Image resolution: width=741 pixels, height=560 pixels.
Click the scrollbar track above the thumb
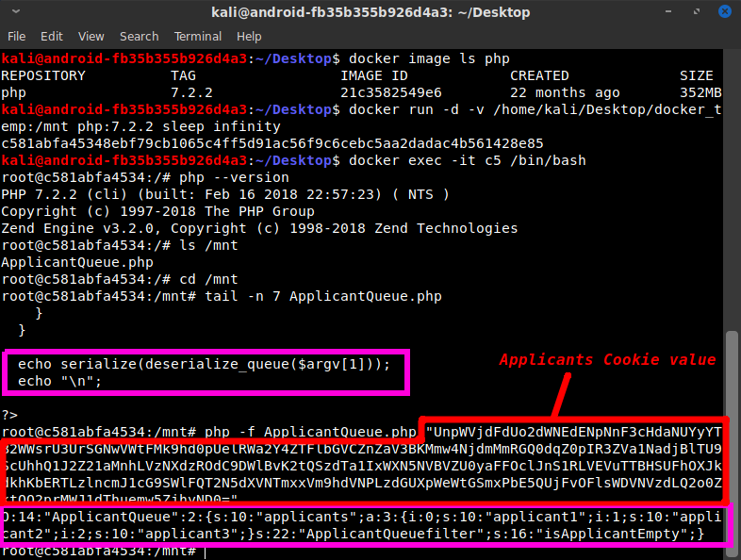tap(733, 189)
